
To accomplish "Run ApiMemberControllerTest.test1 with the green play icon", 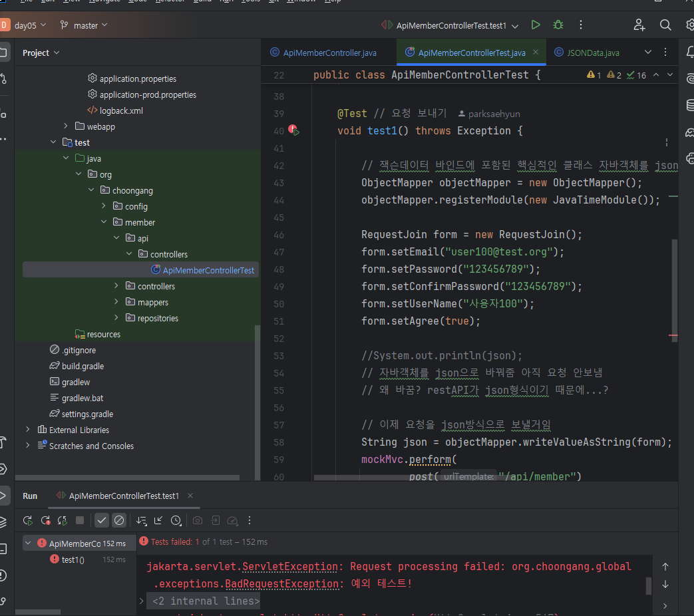I will 536,25.
